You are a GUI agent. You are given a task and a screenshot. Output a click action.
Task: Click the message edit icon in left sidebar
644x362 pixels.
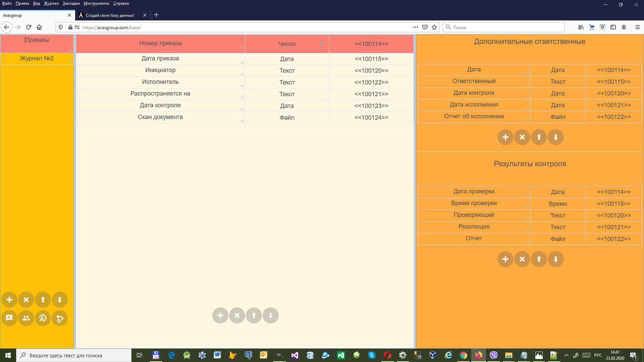(x=9, y=318)
